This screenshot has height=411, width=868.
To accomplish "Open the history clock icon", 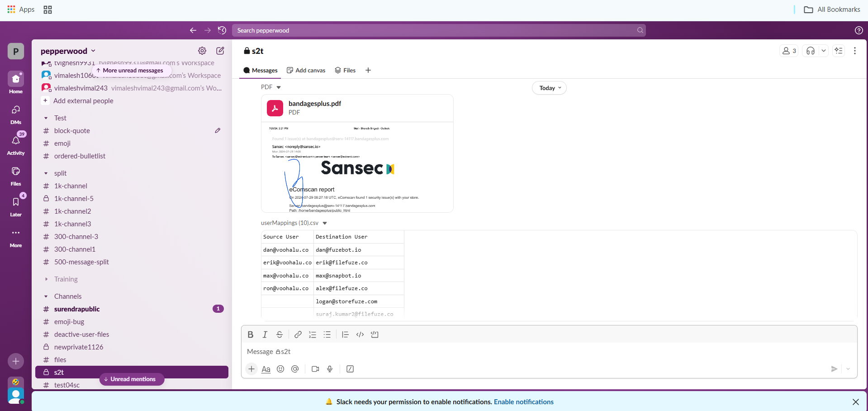I will pos(222,30).
